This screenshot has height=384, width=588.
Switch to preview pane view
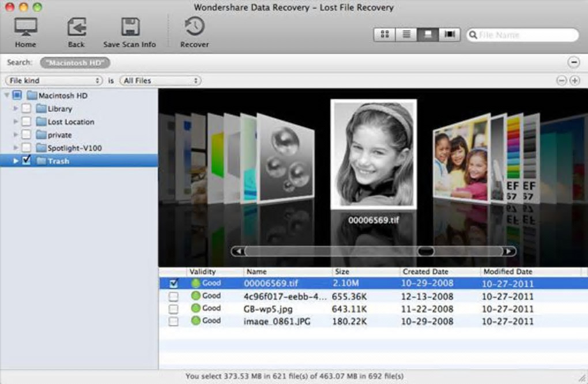(x=428, y=35)
